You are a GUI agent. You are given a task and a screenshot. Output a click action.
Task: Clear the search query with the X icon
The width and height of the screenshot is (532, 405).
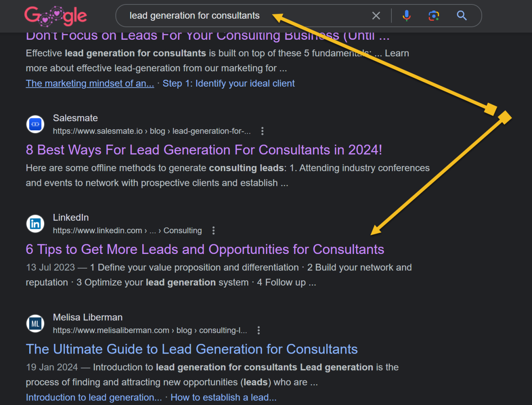[376, 15]
